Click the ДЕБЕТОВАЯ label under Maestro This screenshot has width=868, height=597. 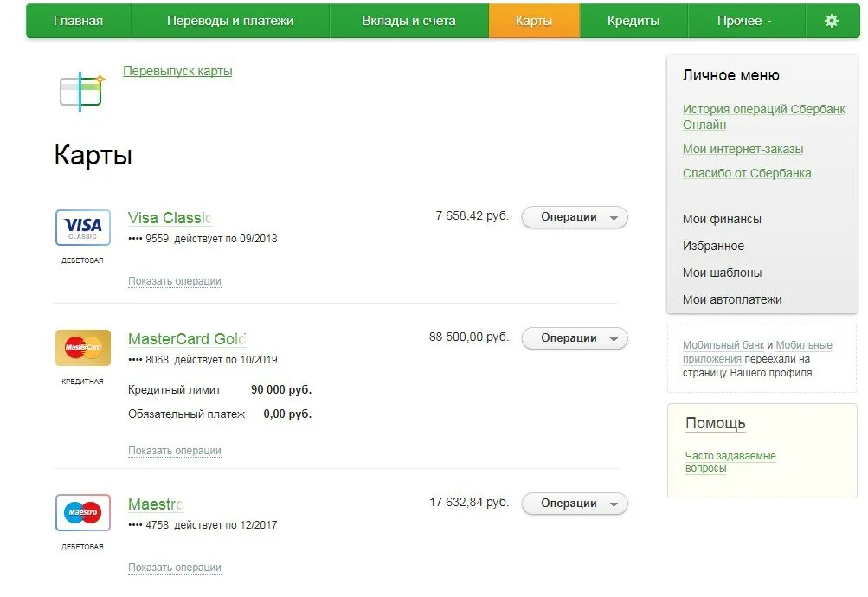pos(82,547)
